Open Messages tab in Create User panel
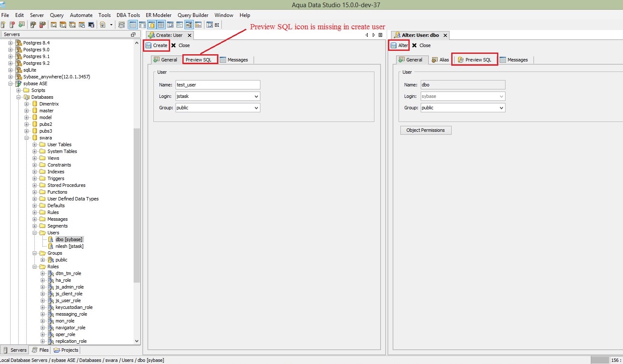623x364 pixels. point(234,60)
